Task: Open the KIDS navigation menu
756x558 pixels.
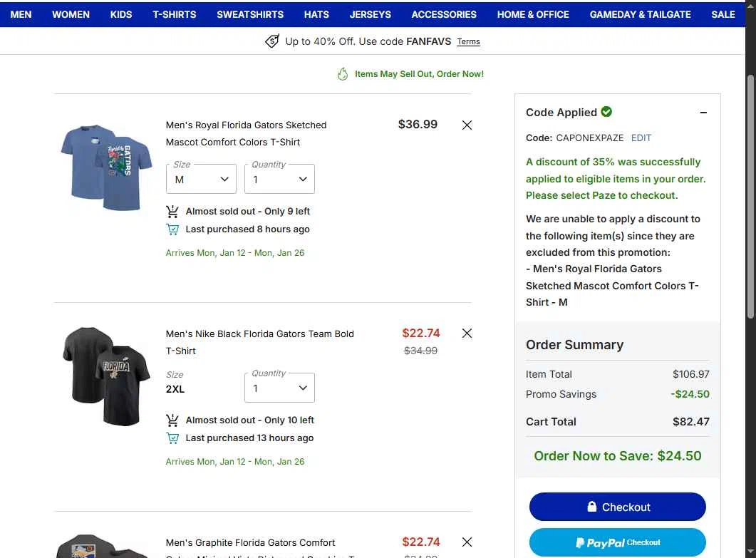Action: pos(121,14)
